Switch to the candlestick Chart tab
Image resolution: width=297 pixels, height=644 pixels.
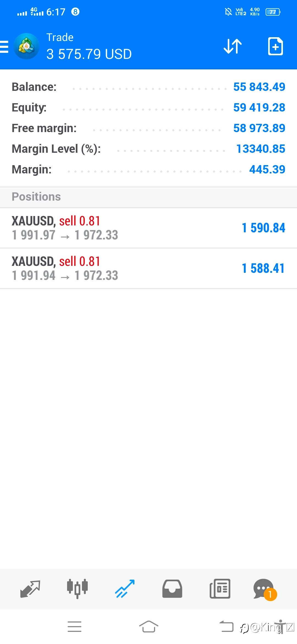coord(77,589)
